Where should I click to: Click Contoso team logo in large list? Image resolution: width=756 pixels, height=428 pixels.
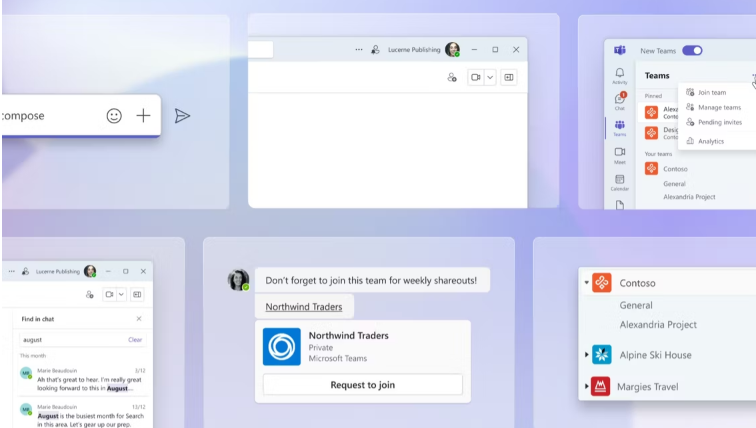pos(602,282)
